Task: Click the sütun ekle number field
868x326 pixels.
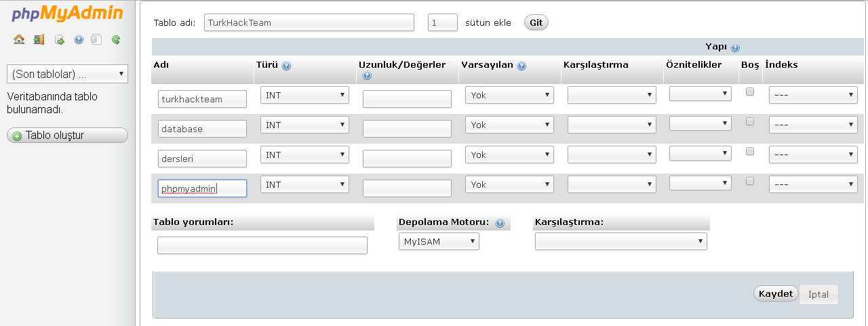Action: tap(443, 22)
